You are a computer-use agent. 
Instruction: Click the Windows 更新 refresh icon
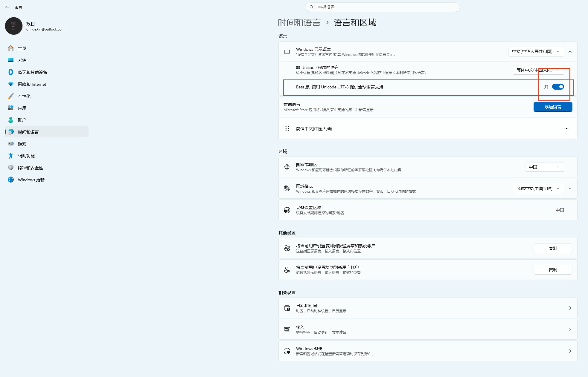[11, 180]
